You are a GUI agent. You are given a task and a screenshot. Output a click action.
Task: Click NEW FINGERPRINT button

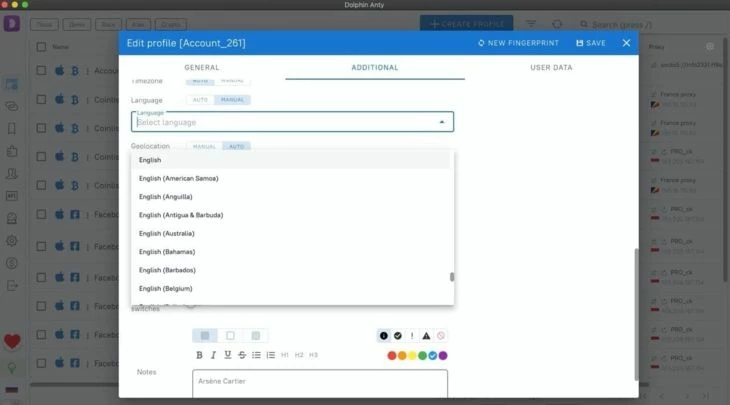[x=518, y=43]
